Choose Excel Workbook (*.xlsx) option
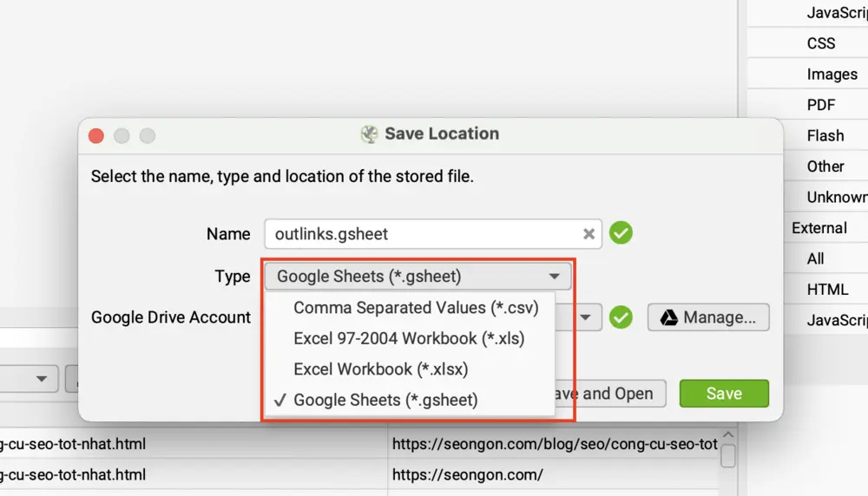Viewport: 868px width, 496px height. [x=410, y=369]
